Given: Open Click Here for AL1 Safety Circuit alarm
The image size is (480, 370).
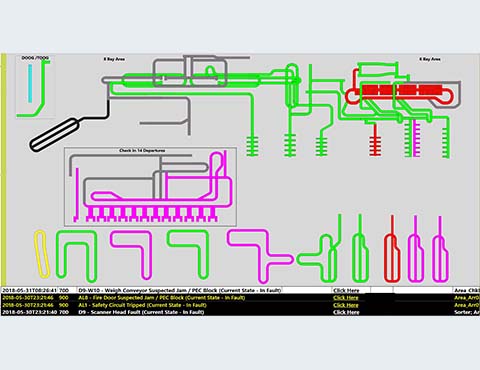Looking at the screenshot, I should click(346, 305).
